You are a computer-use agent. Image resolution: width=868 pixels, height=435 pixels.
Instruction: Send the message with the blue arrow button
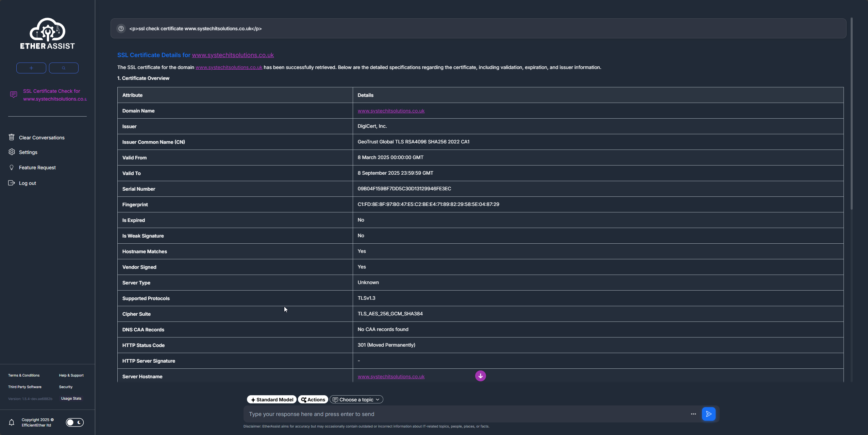pyautogui.click(x=709, y=414)
